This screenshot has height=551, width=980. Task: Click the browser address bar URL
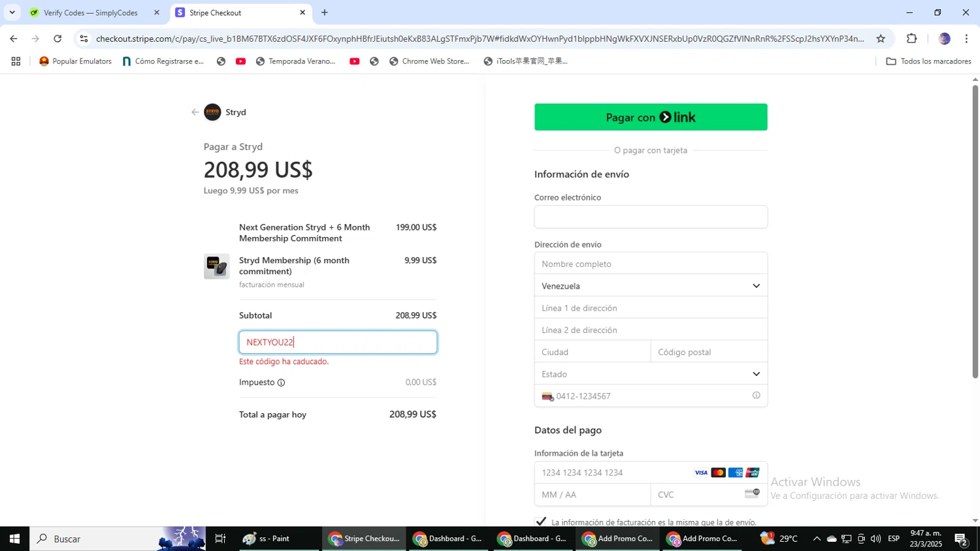480,39
